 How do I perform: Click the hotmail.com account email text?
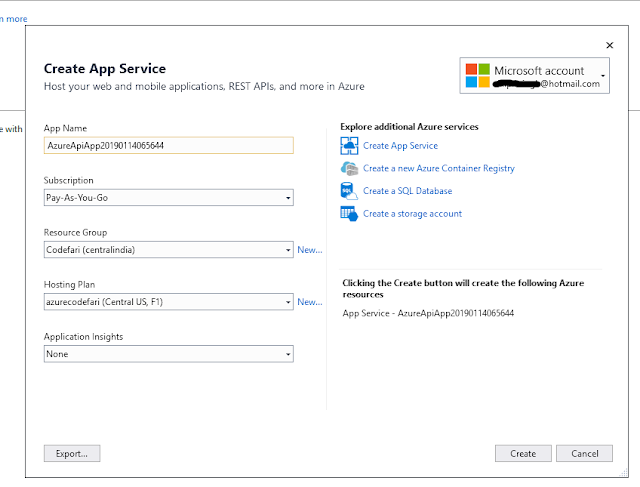547,84
